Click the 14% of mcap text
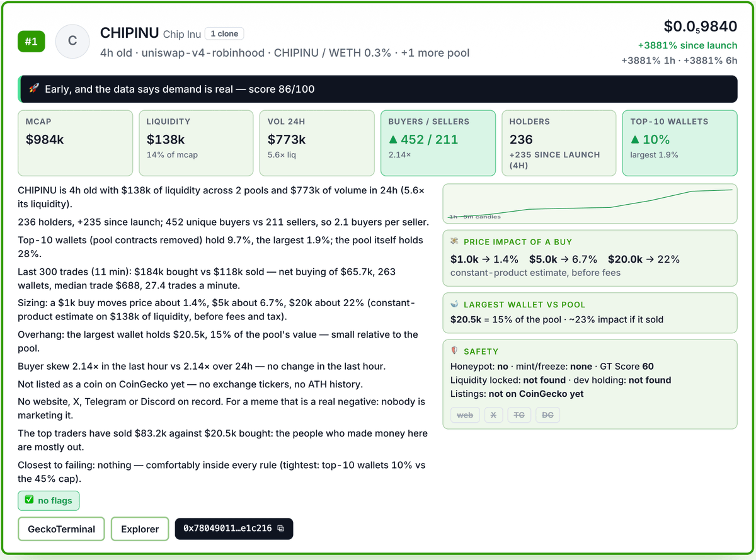This screenshot has width=756, height=560. tap(172, 154)
